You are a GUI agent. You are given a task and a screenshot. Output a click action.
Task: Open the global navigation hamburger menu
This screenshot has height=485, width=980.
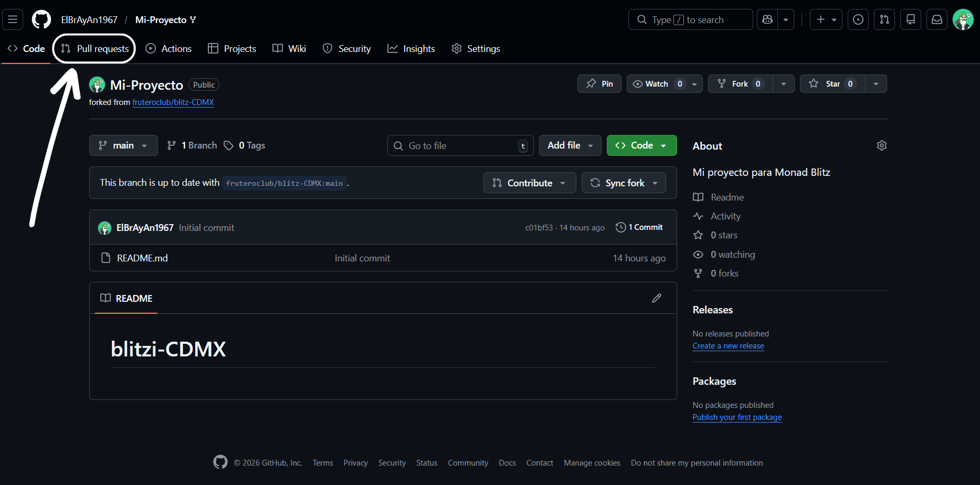(x=13, y=19)
